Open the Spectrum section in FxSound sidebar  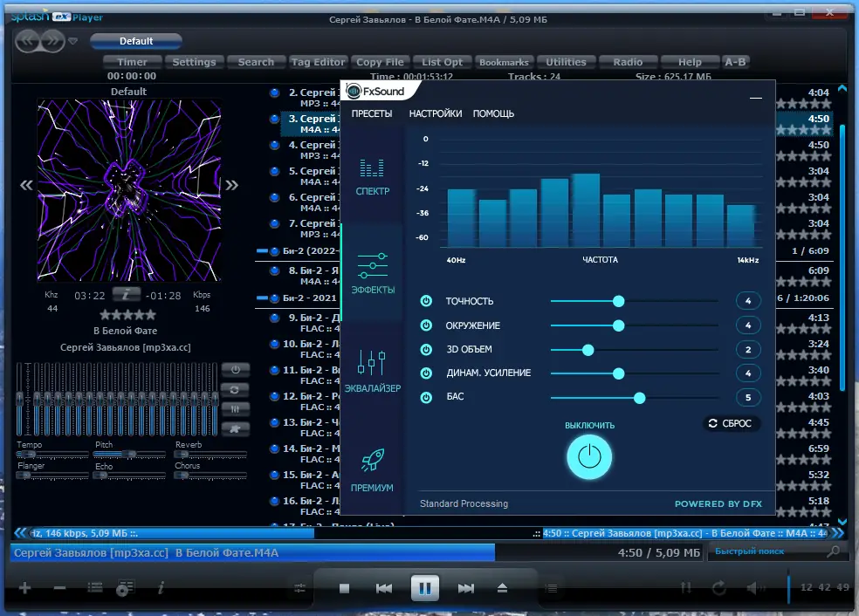(372, 177)
